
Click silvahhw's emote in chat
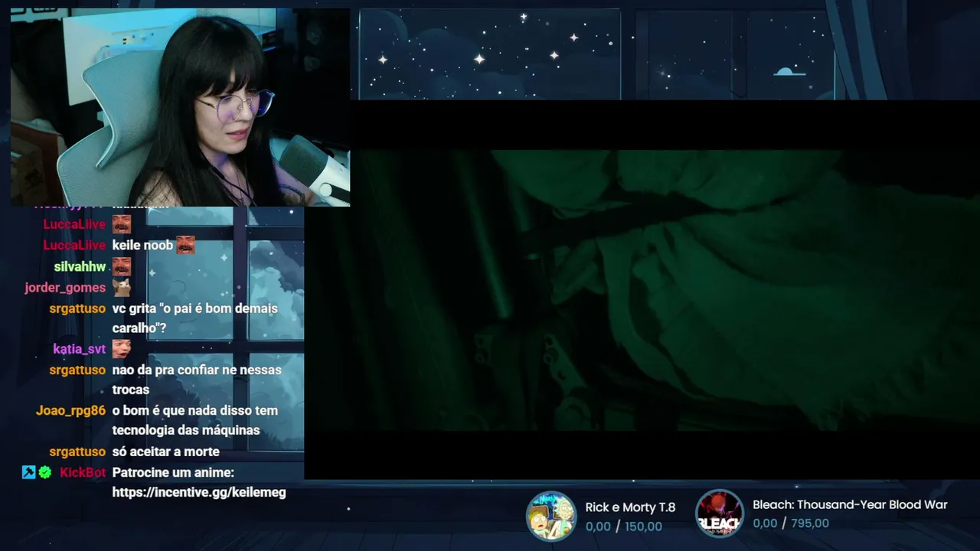tap(122, 266)
